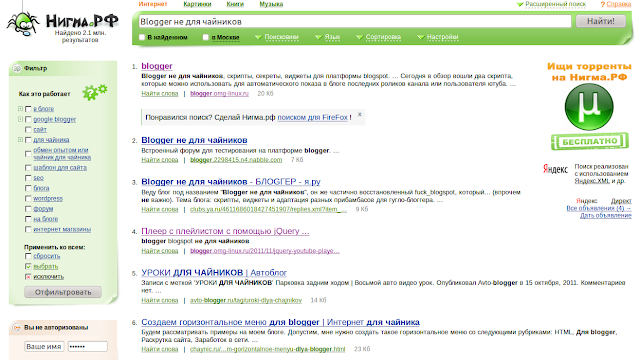Switch to the Музыка tab
Image resolution: width=640 pixels, height=360 pixels.
(271, 4)
